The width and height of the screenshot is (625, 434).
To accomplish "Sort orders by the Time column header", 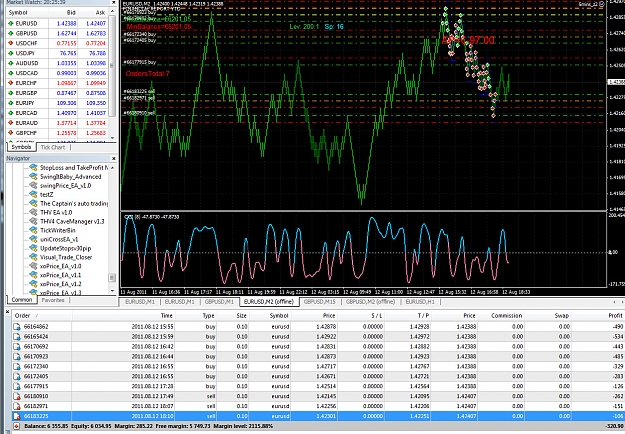I will coord(123,316).
